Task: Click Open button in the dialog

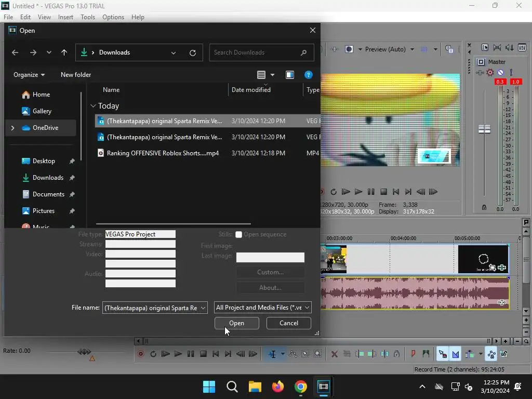Action: (237, 323)
